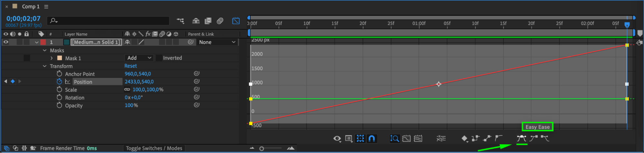
Task: Expand Mask 1 properties
Action: pos(52,58)
